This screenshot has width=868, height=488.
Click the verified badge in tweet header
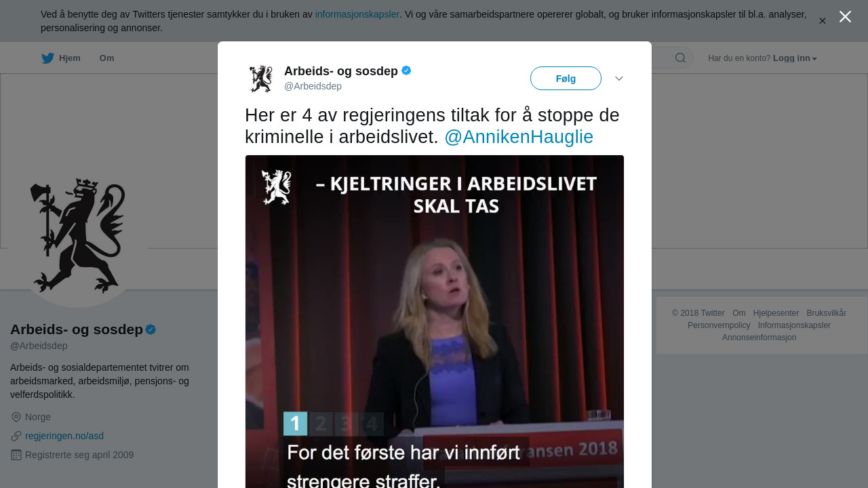coord(406,70)
